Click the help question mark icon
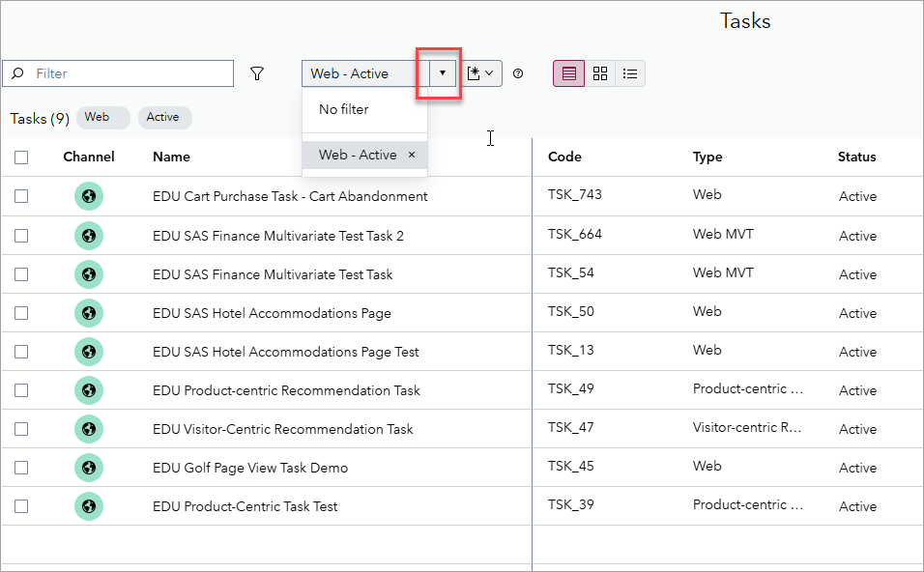Screen dimensions: 924x572 [518, 73]
